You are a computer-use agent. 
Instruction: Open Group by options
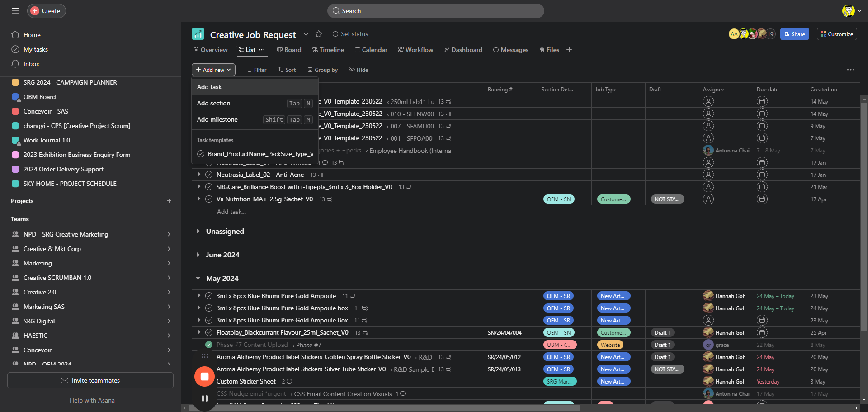point(322,70)
